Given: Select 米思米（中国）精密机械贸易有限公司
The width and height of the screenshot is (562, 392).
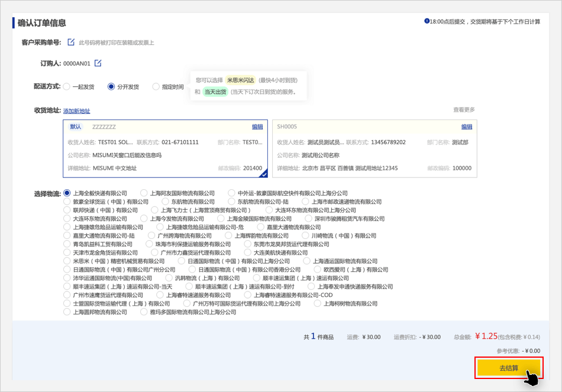Looking at the screenshot, I should 67,261.
